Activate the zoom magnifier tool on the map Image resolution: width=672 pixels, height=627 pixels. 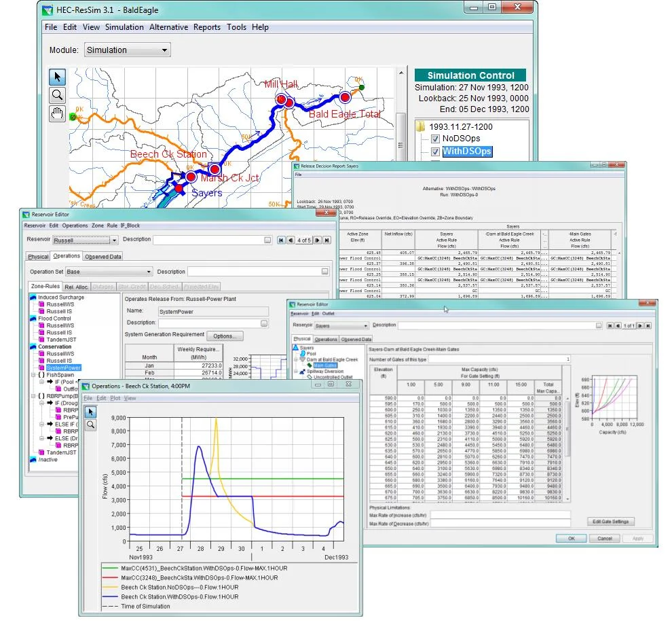[x=57, y=94]
